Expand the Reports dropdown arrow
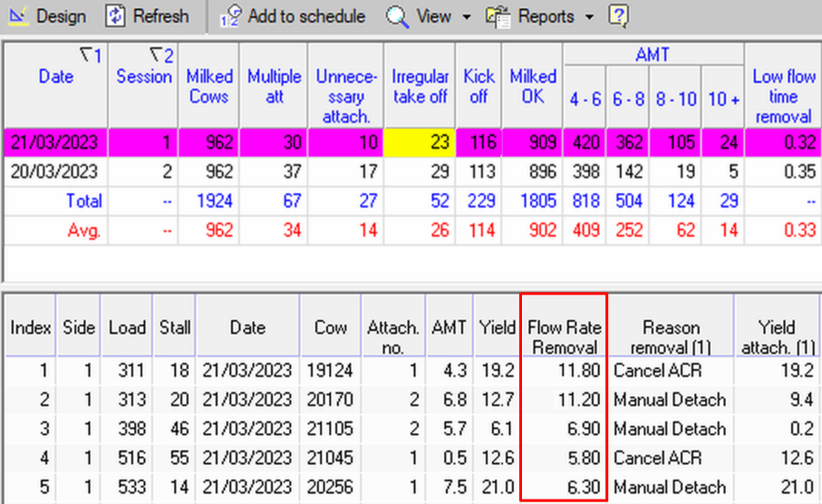The width and height of the screenshot is (822, 504). (x=589, y=17)
